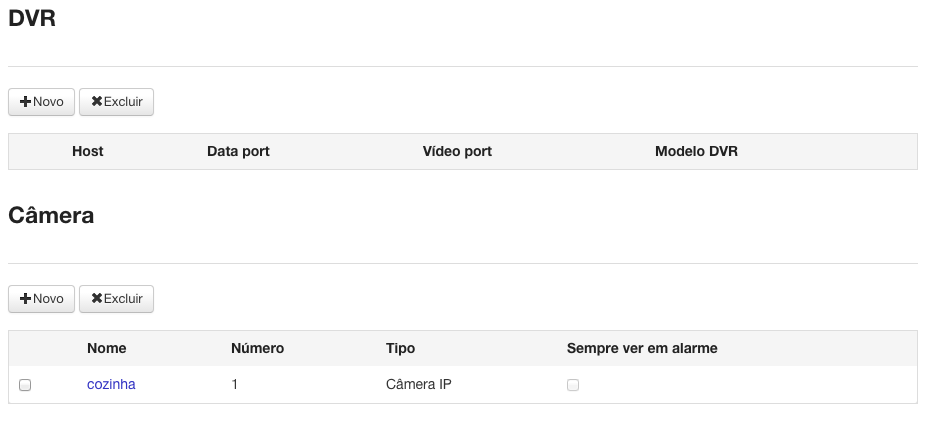Click the plus icon on DVR's Novo button
Viewport: 937px width, 426px height.
(25, 102)
